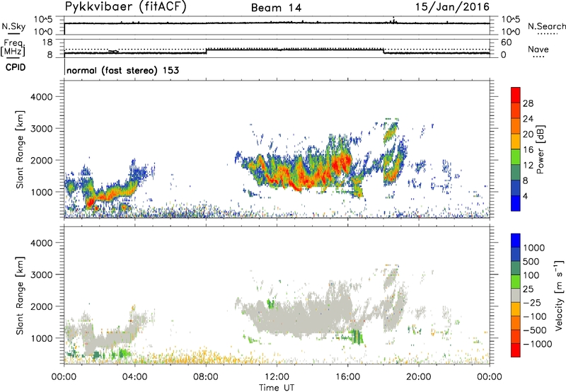Image resolution: width=566 pixels, height=392 pixels.
Task: Click the green velocity patch near 16:30 UT
Action: (x=357, y=336)
